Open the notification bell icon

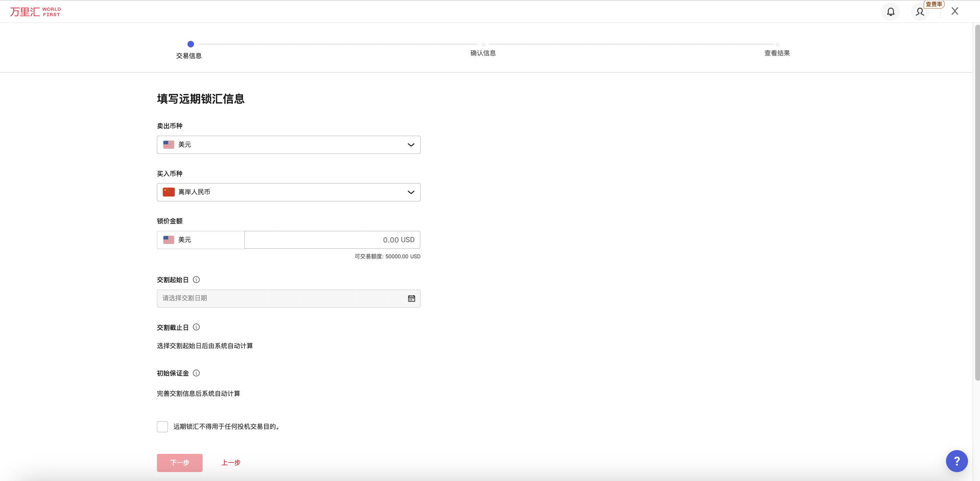(x=891, y=12)
